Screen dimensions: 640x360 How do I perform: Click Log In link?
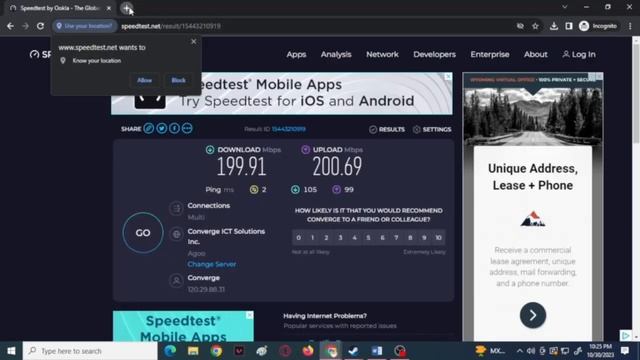579,54
